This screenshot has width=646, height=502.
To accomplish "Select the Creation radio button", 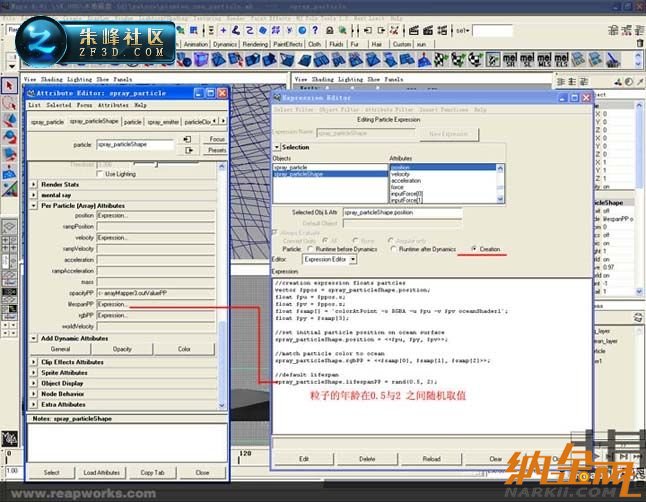I will tap(474, 249).
